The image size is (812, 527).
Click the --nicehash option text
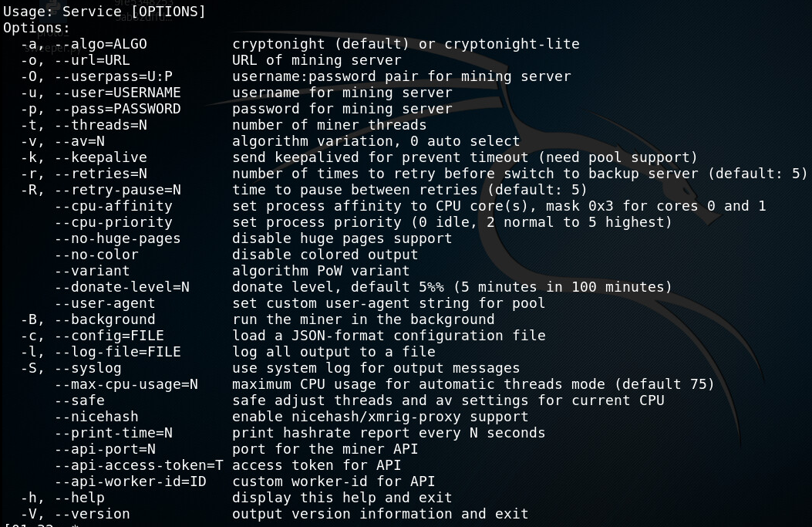click(x=97, y=417)
